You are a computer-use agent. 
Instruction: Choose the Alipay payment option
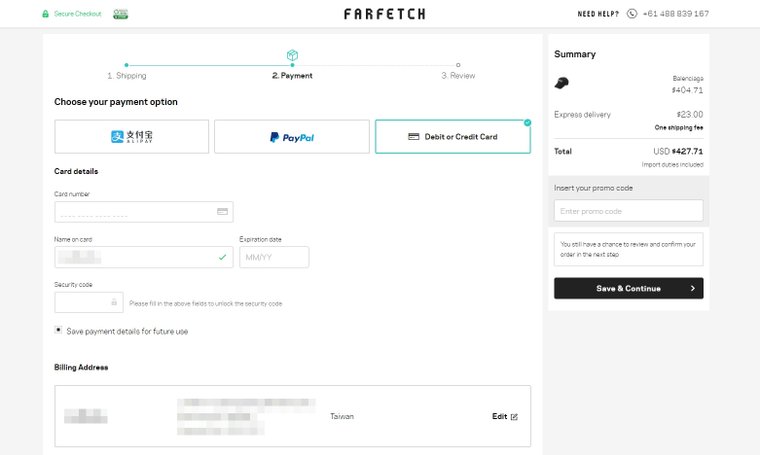132,137
